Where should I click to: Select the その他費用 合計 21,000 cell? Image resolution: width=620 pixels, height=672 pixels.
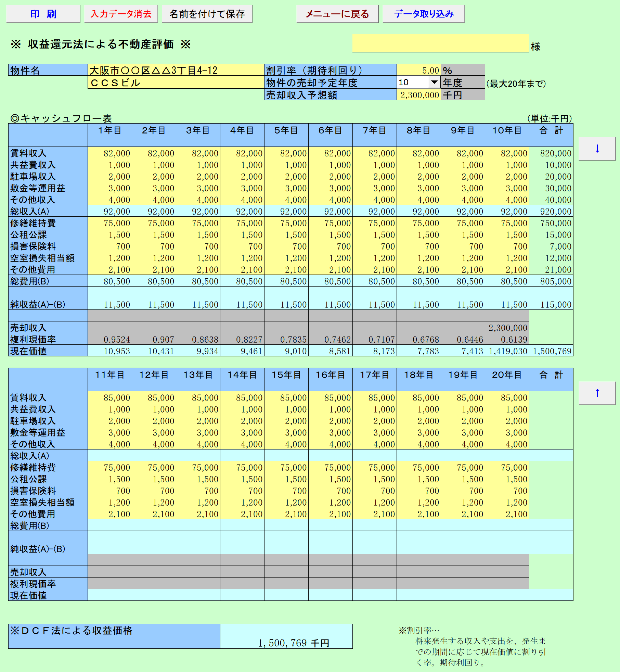click(x=551, y=269)
